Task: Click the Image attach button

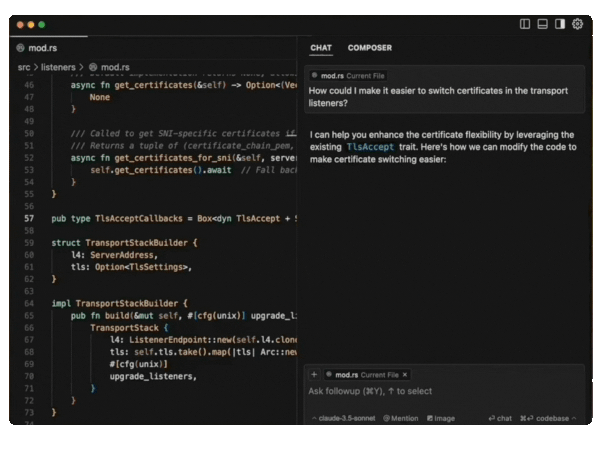Action: 441,418
